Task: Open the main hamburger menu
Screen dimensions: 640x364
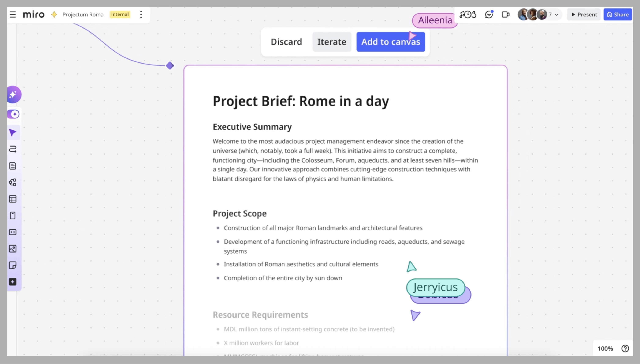Action: pyautogui.click(x=12, y=15)
